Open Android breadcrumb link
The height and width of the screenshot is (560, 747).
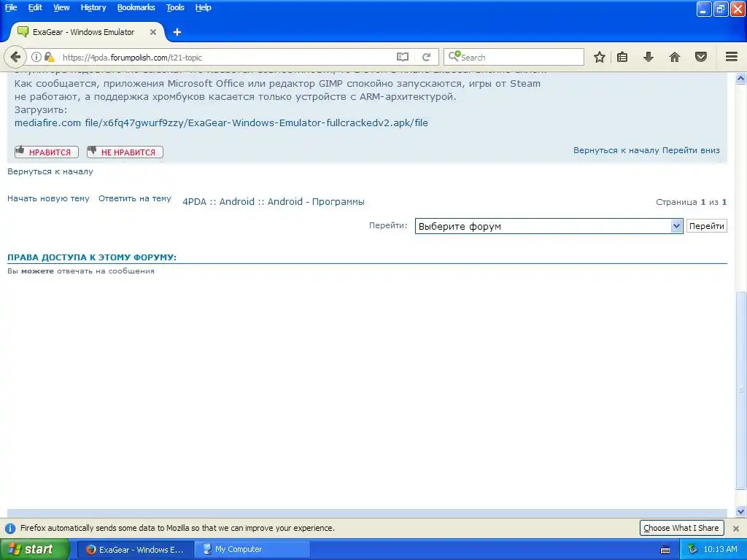pos(237,202)
